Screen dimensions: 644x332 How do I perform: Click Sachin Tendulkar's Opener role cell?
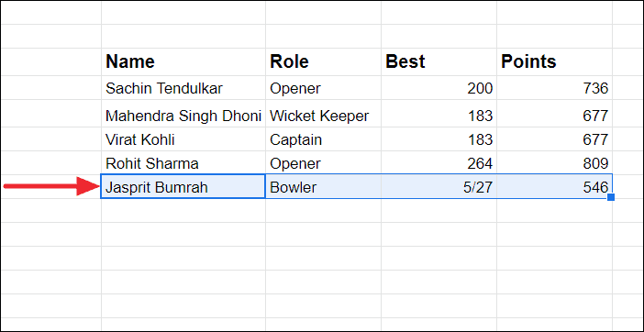click(323, 88)
